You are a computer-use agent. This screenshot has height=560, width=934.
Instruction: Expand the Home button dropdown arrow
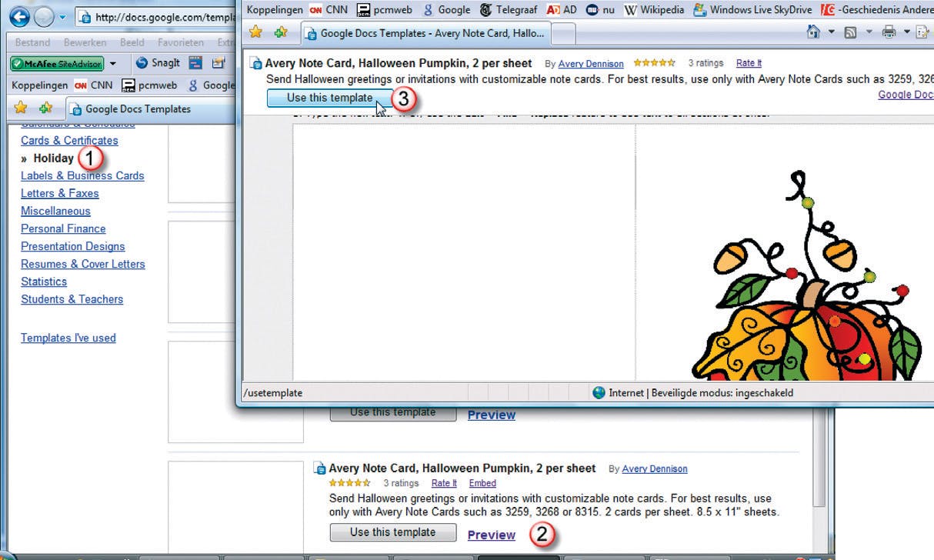(832, 32)
